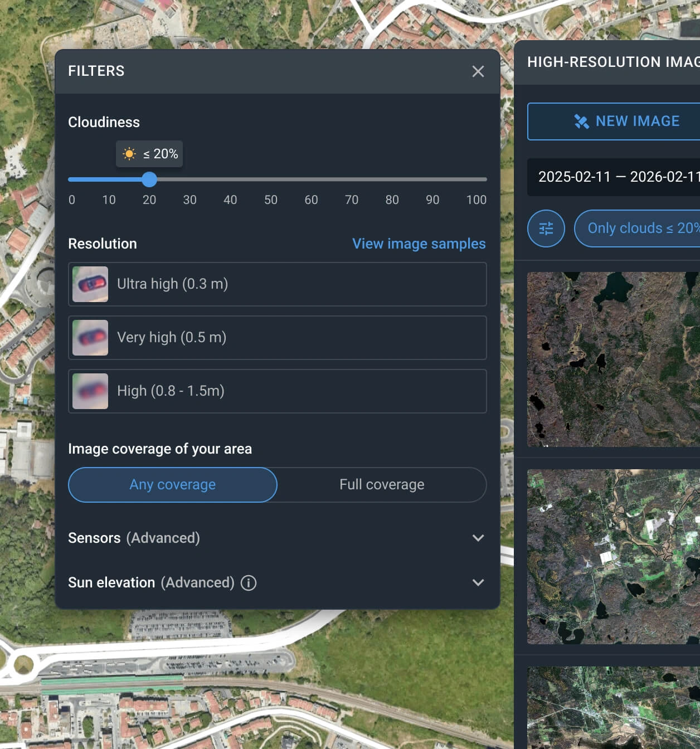
Task: Toggle the Only clouds ≤ 20% filter chip
Action: click(x=639, y=228)
